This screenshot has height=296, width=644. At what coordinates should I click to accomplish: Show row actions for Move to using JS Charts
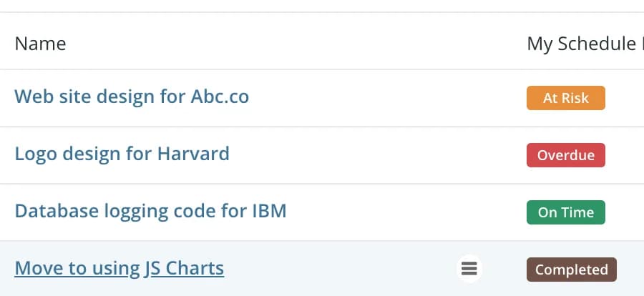(469, 270)
